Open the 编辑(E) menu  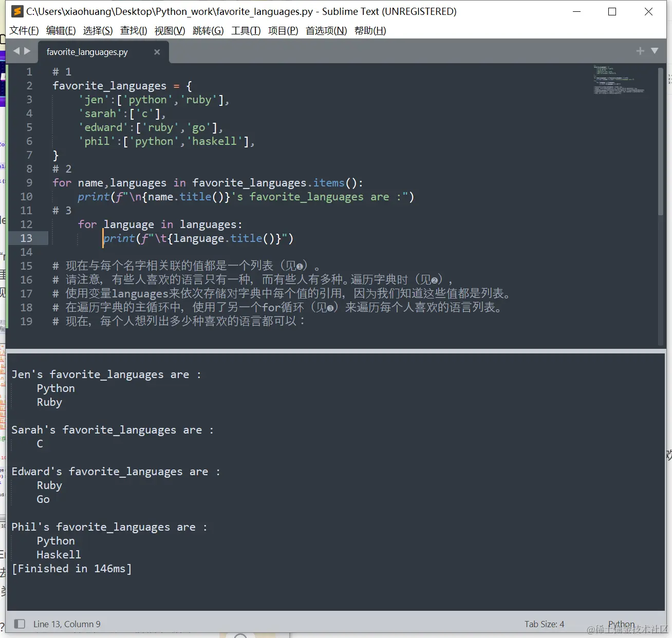tap(61, 31)
